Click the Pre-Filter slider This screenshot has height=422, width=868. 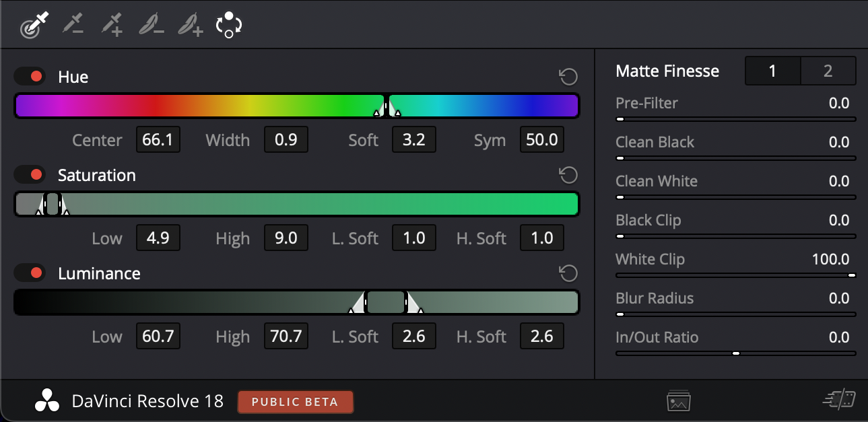[735, 119]
